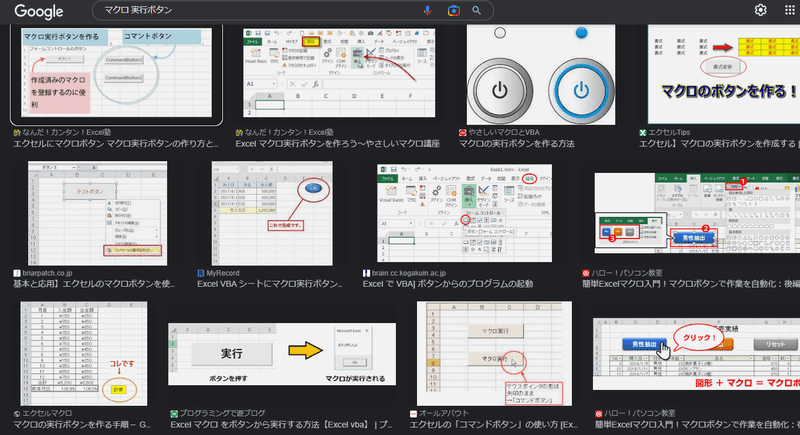Open the コレです spreadsheet thumbnail
The width and height of the screenshot is (800, 435).
pyautogui.click(x=84, y=353)
